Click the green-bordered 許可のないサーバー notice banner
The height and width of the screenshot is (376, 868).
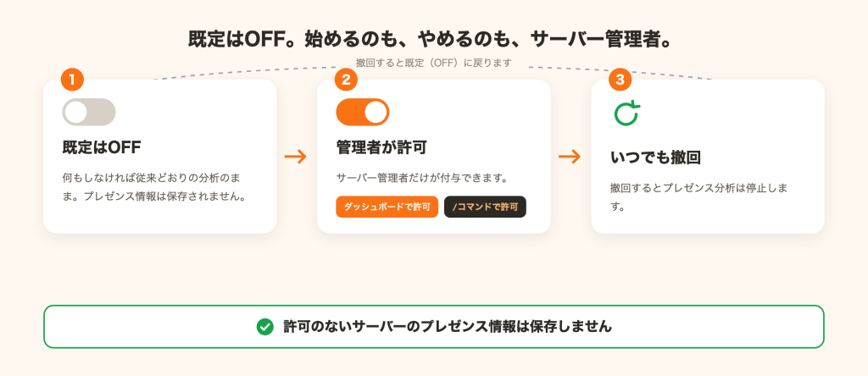434,327
